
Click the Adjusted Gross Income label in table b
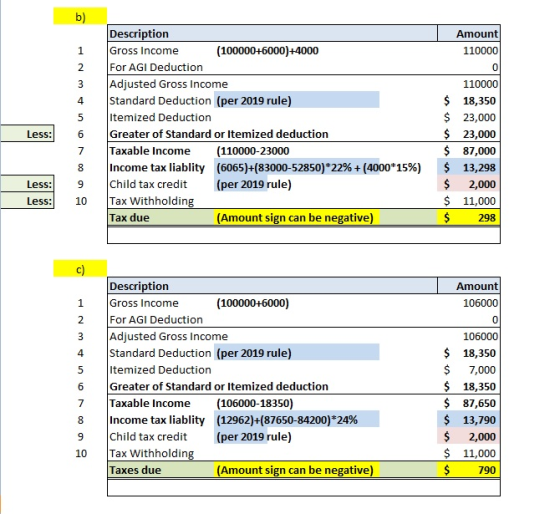click(168, 84)
